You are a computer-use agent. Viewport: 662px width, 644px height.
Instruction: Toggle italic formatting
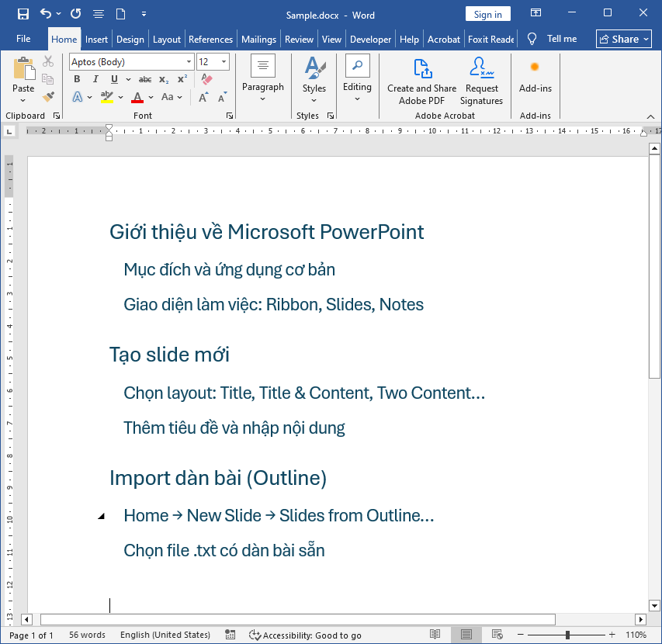point(96,78)
